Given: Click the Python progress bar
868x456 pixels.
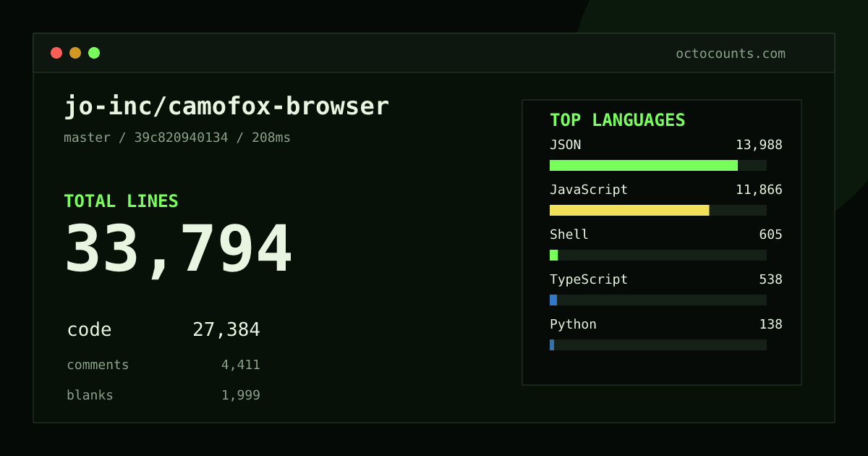Looking at the screenshot, I should [x=658, y=345].
